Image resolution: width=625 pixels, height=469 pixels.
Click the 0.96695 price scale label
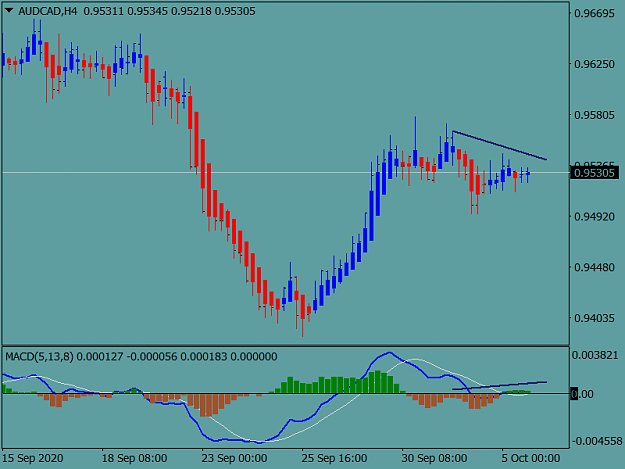point(594,13)
